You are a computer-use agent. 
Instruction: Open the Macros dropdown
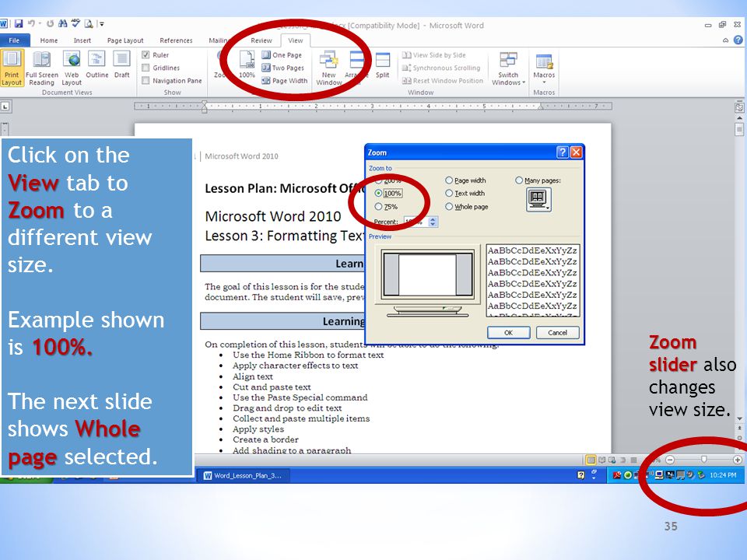[544, 68]
